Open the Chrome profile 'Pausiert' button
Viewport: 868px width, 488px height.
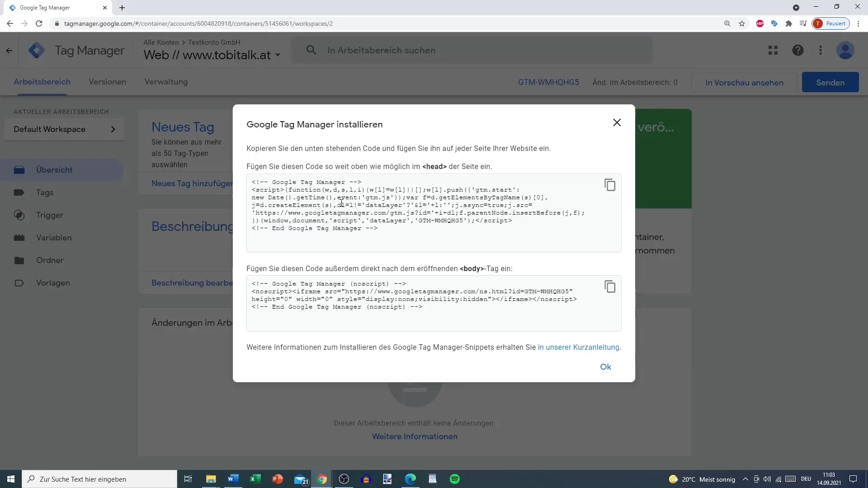pyautogui.click(x=831, y=23)
